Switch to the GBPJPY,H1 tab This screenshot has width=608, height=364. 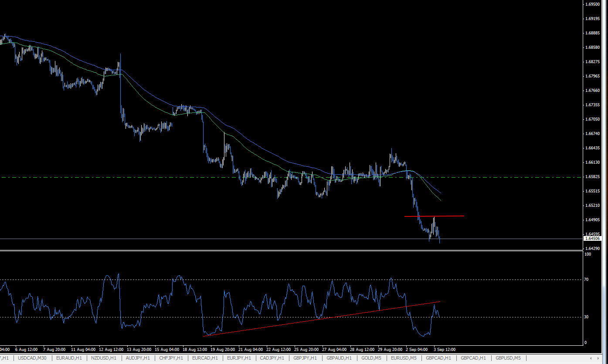point(305,358)
